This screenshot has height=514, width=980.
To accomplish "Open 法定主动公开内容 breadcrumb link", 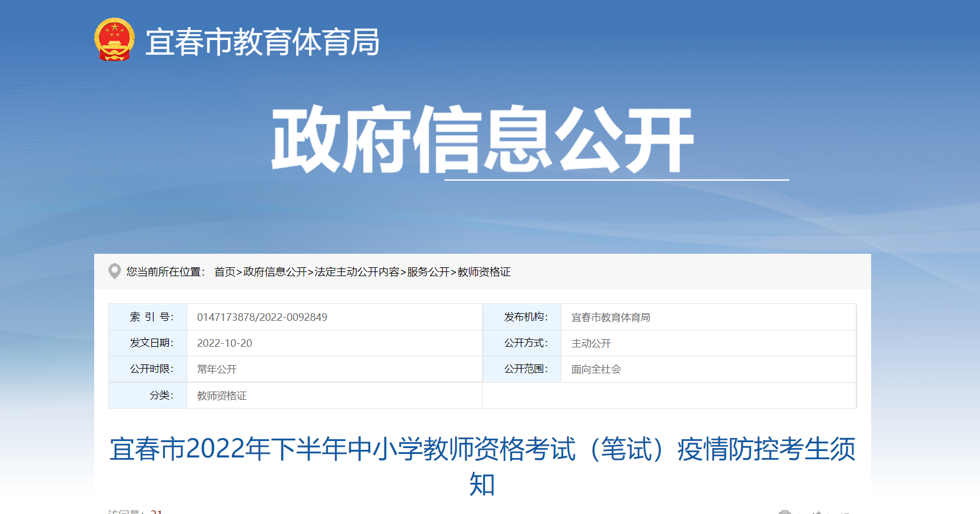I will 357,272.
